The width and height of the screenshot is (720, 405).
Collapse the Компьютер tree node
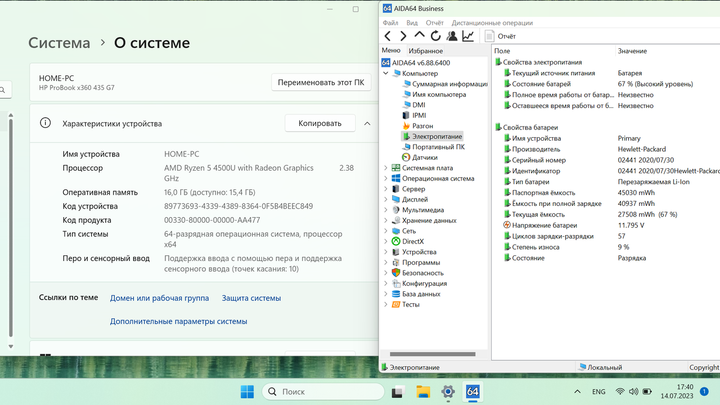click(x=386, y=73)
